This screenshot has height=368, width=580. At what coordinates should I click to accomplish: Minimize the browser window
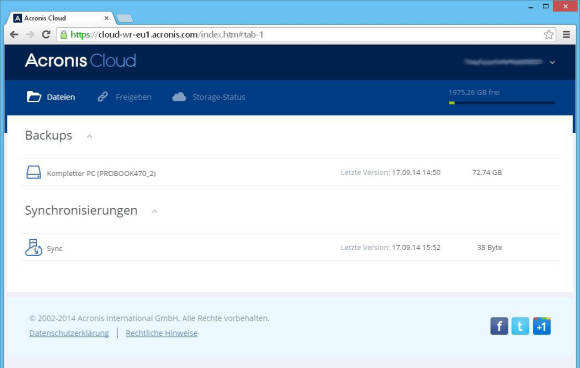point(531,6)
